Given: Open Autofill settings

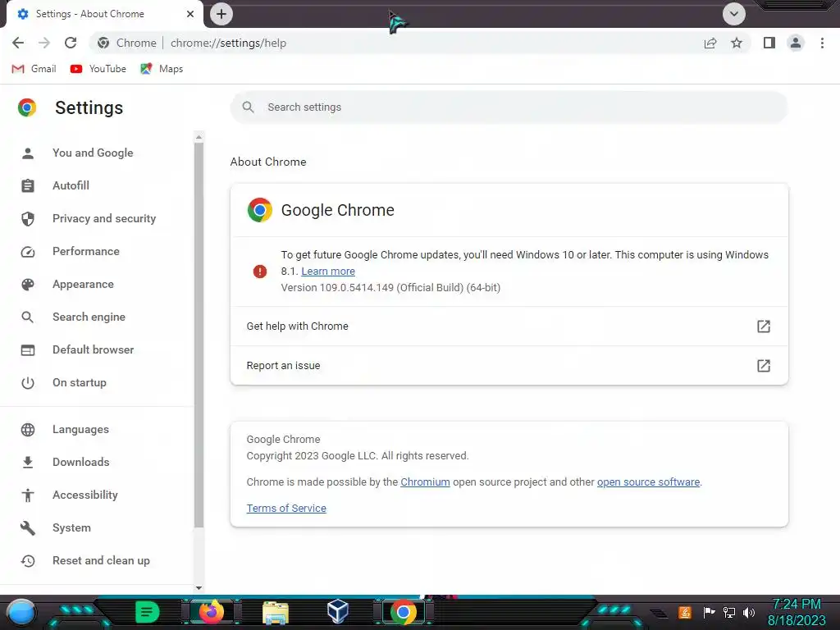Looking at the screenshot, I should click(x=71, y=185).
